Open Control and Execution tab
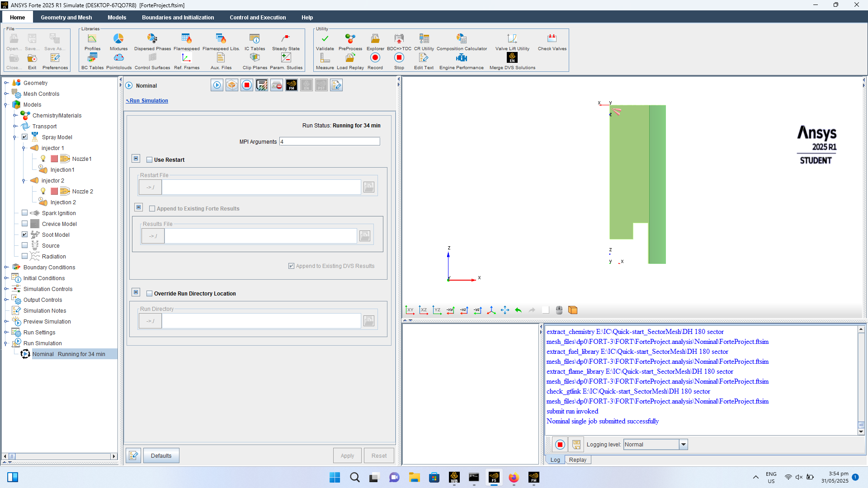 (258, 17)
